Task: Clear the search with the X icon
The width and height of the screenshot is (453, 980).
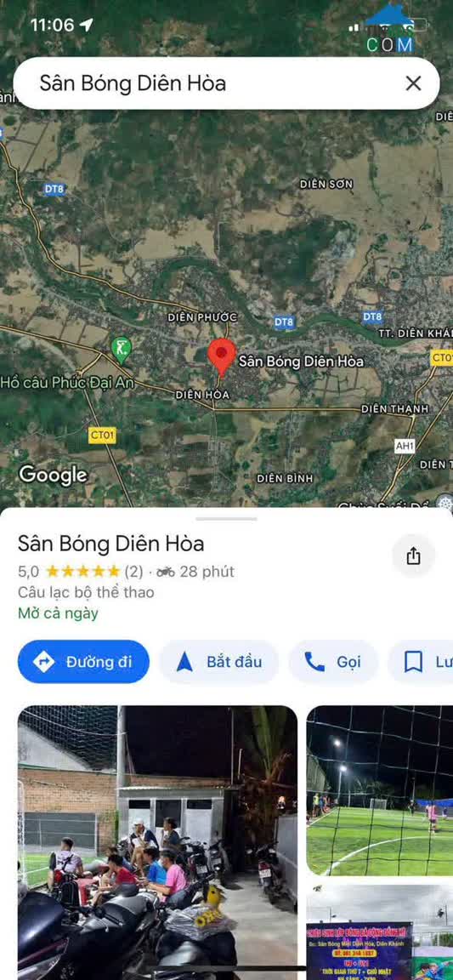Action: pyautogui.click(x=413, y=83)
